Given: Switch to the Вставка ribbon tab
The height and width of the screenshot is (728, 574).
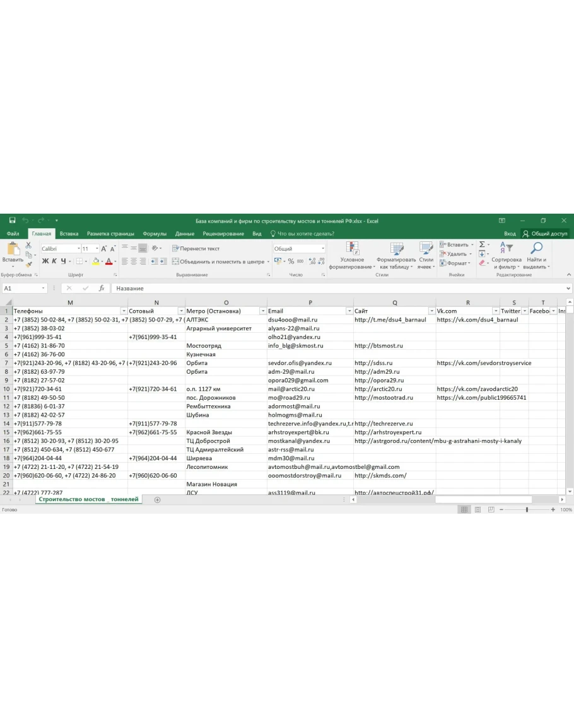Looking at the screenshot, I should tap(69, 234).
